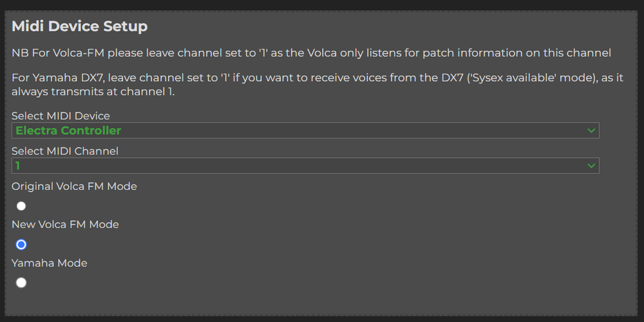Image resolution: width=644 pixels, height=322 pixels.
Task: Click the 'Select MIDI Channel' field label
Action: coord(65,151)
